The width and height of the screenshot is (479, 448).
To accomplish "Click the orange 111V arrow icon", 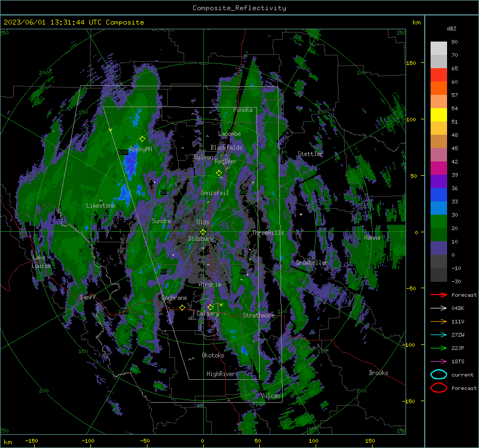I will [439, 321].
